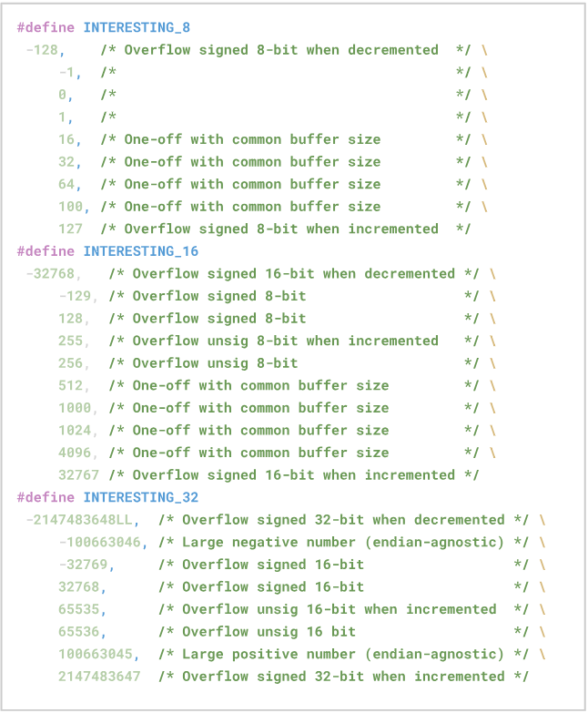Click the value -128 in the code
The width and height of the screenshot is (588, 713).
point(43,50)
